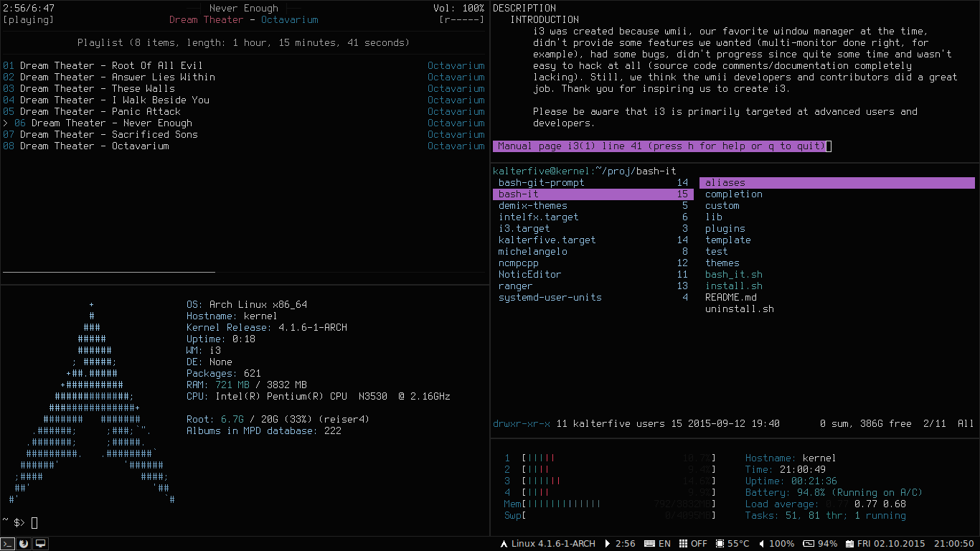Viewport: 980px width, 551px height.
Task: Select completion folder in ranger preview
Action: pyautogui.click(x=734, y=194)
